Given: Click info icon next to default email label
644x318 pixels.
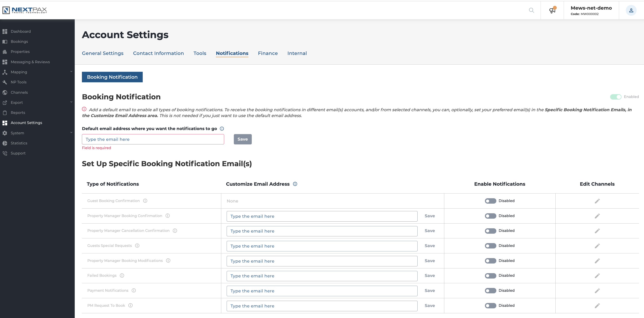Looking at the screenshot, I should 222,129.
